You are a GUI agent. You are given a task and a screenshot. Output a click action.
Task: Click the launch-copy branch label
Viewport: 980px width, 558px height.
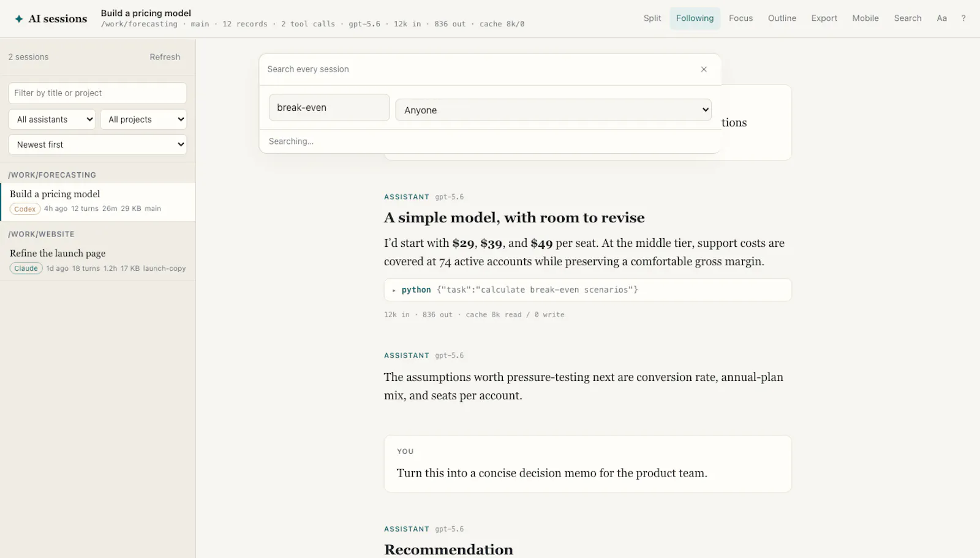point(164,268)
